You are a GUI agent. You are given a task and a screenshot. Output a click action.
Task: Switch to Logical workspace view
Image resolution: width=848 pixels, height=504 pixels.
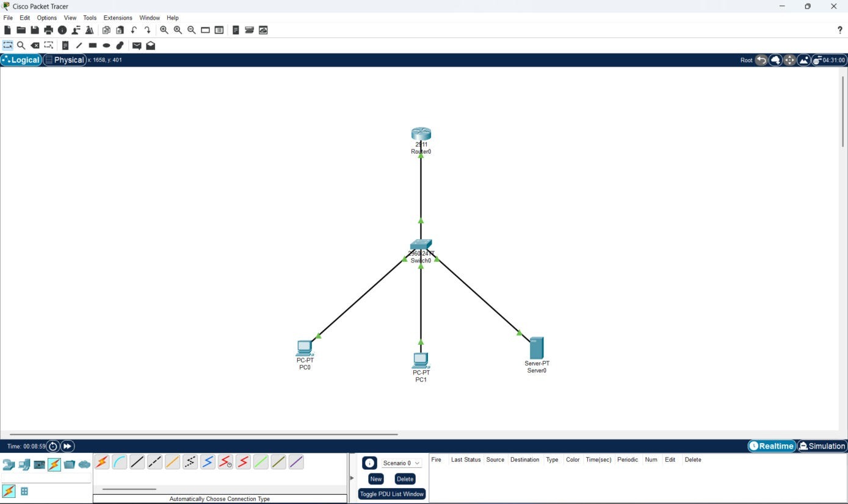click(21, 60)
